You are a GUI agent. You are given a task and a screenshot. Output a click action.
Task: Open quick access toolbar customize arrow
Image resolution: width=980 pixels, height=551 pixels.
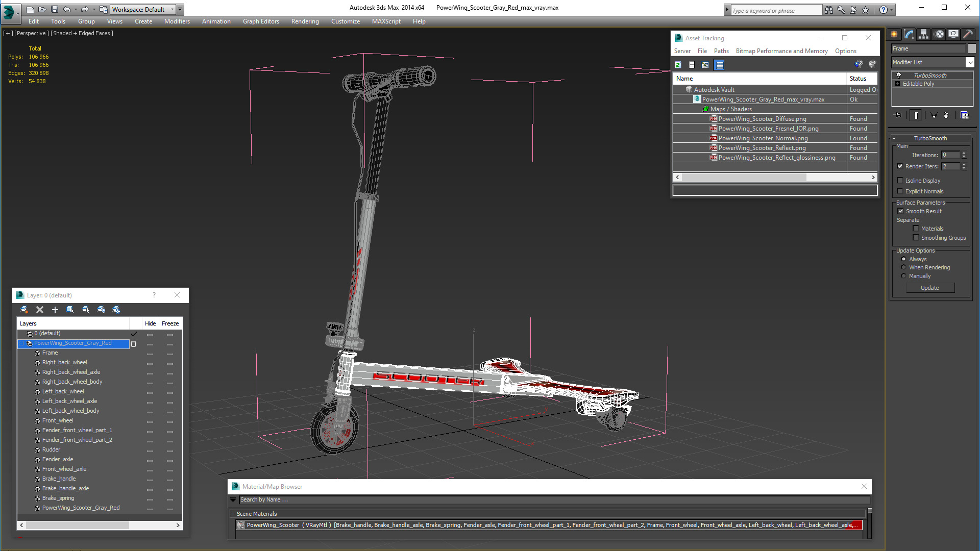tap(180, 9)
